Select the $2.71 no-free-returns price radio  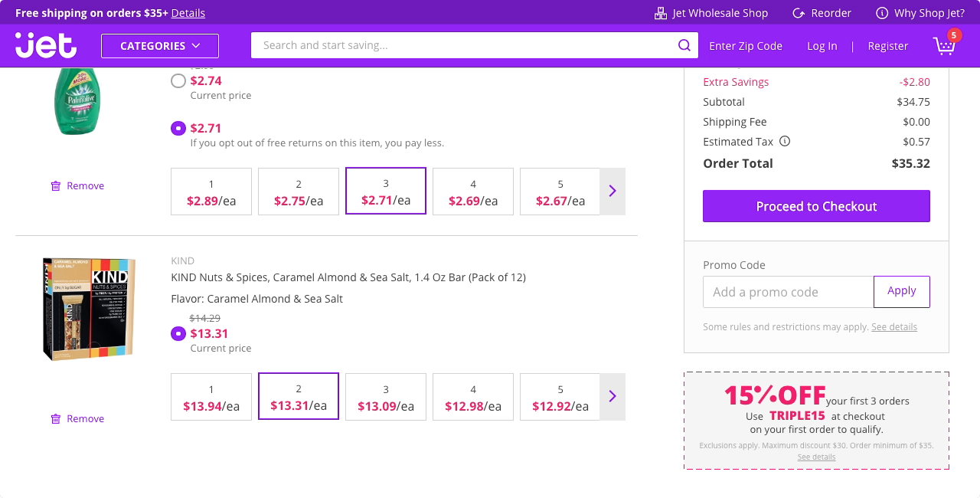[178, 128]
